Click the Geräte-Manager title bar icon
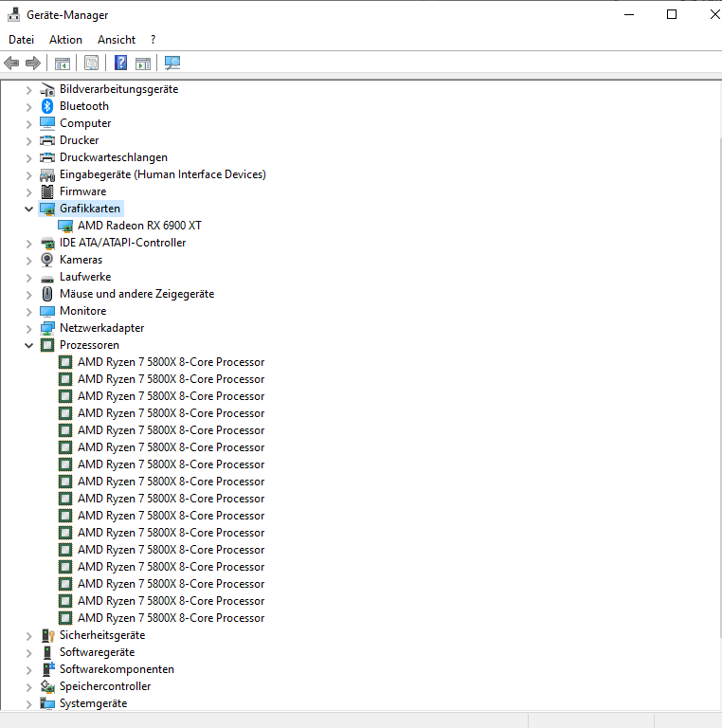 point(14,15)
